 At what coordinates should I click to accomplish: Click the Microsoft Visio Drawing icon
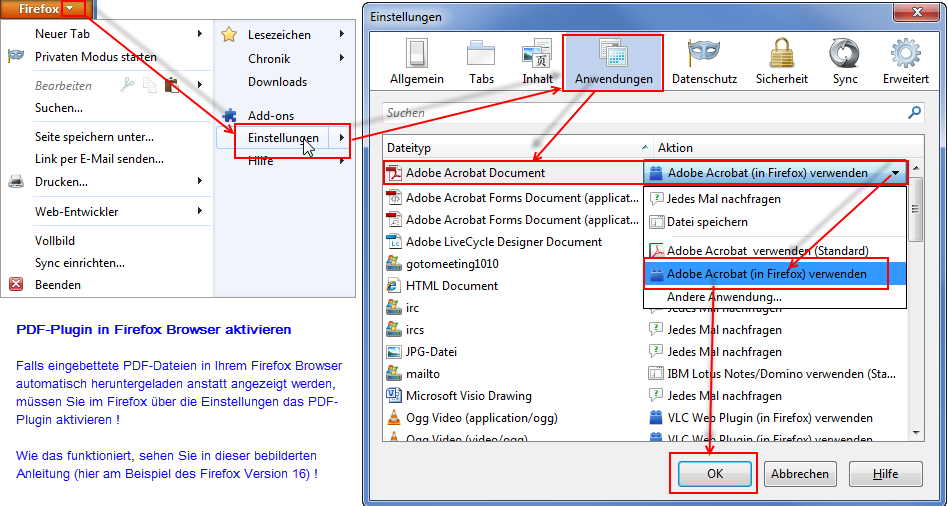click(x=394, y=395)
